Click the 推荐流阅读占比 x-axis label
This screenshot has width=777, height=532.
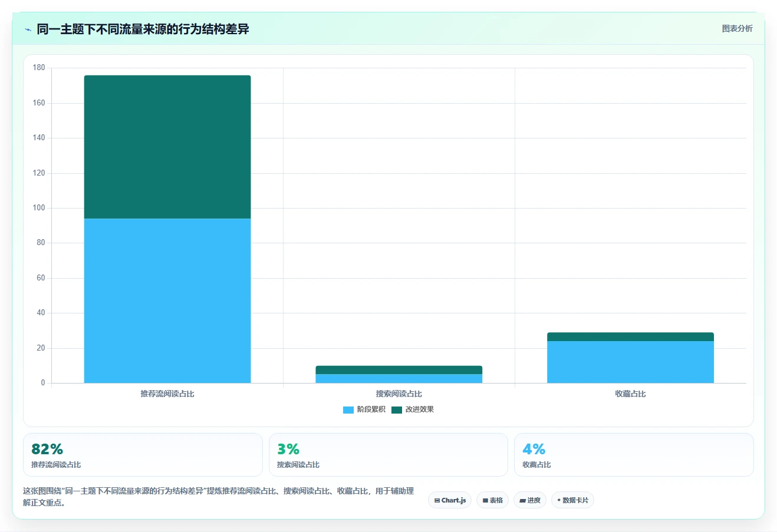(x=167, y=394)
